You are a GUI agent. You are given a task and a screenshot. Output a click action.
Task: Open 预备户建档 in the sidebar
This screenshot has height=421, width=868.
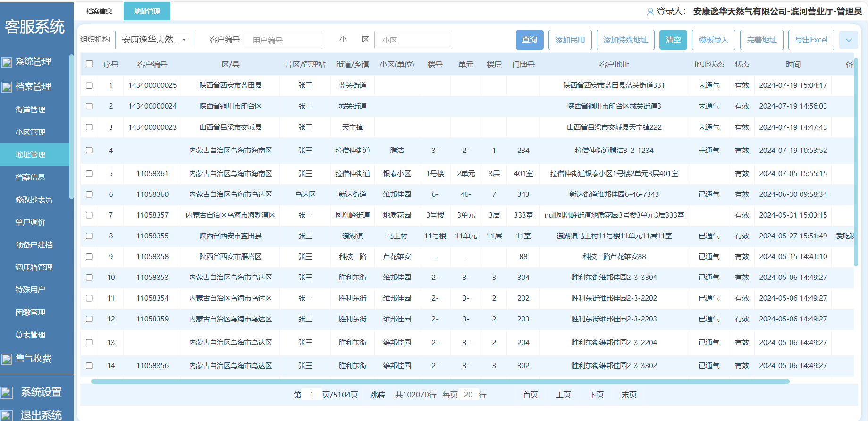click(x=34, y=244)
